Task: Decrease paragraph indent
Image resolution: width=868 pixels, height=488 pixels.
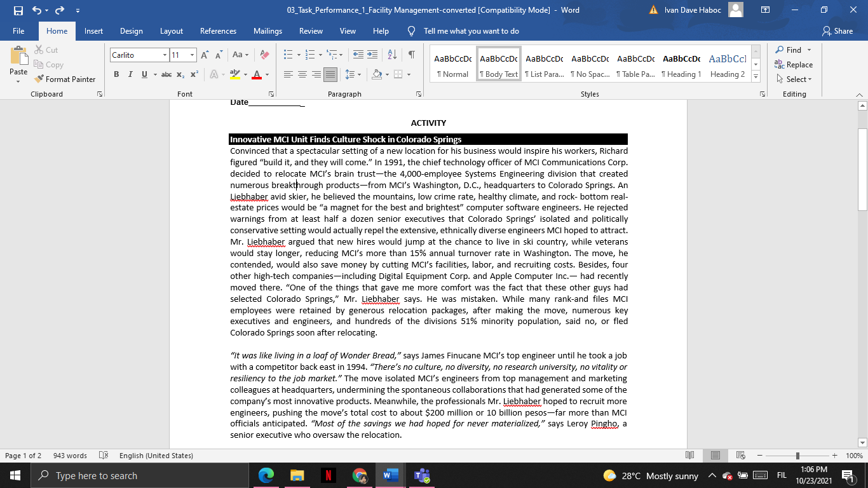Action: [358, 55]
